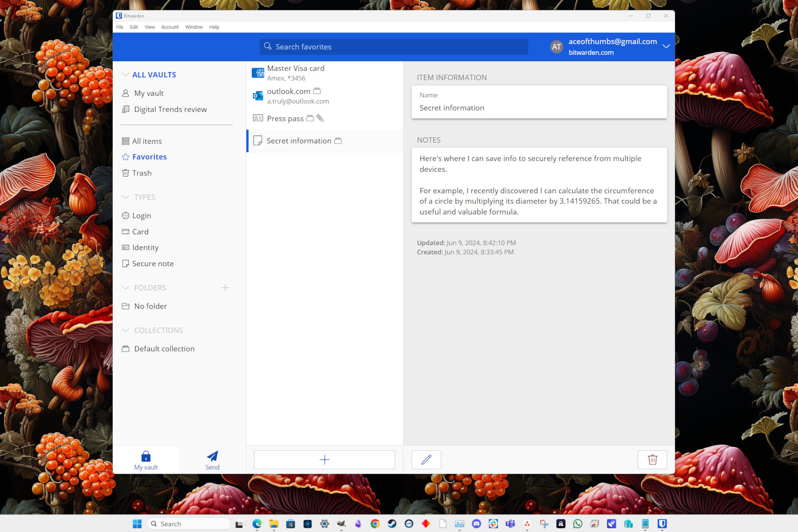This screenshot has height=532, width=798.
Task: Select the outlook.com item in favorites list
Action: pyautogui.click(x=324, y=95)
